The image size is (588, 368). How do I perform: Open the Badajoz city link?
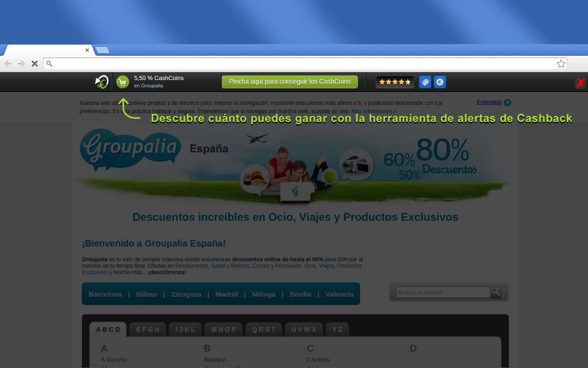215,360
